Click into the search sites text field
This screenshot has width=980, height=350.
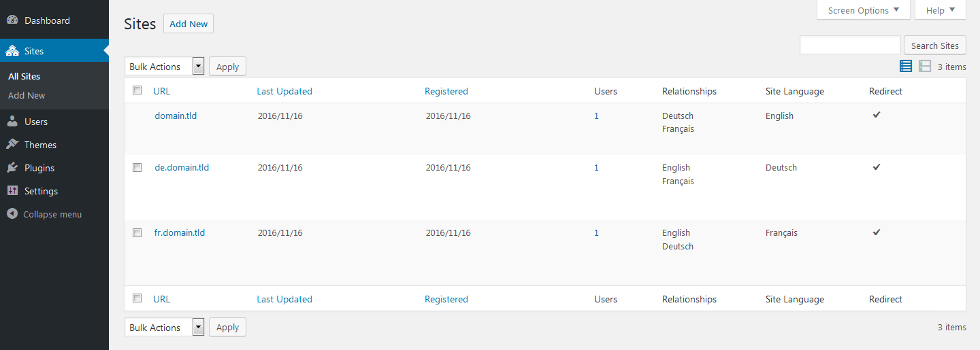point(850,46)
